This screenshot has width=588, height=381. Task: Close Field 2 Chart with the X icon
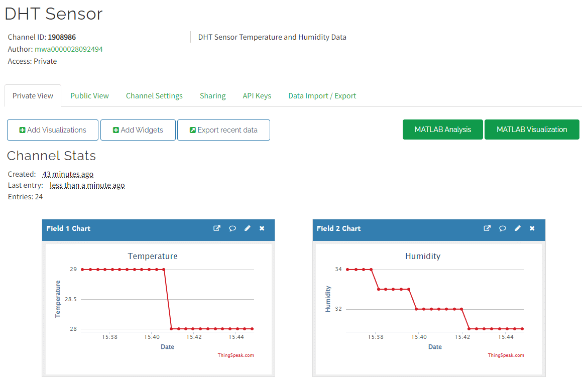532,228
